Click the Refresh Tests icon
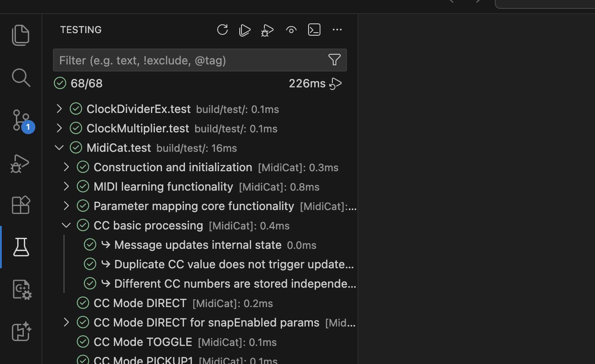595x364 pixels. (x=222, y=30)
